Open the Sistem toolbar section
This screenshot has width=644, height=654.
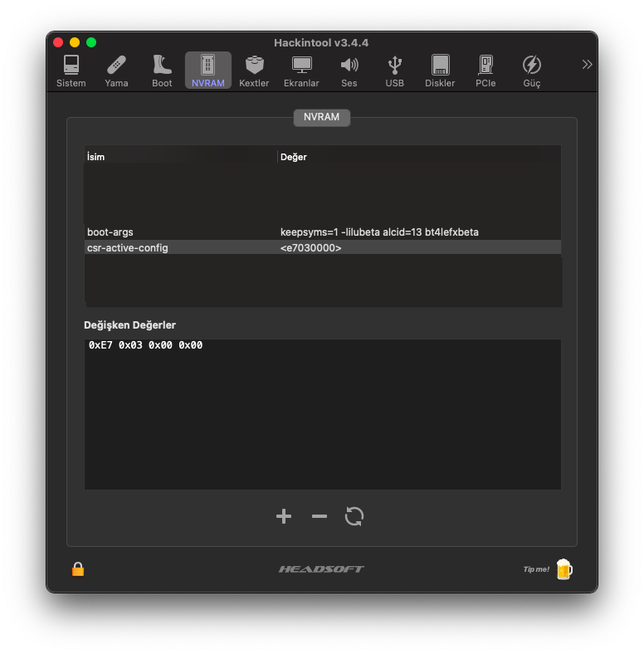click(x=71, y=71)
